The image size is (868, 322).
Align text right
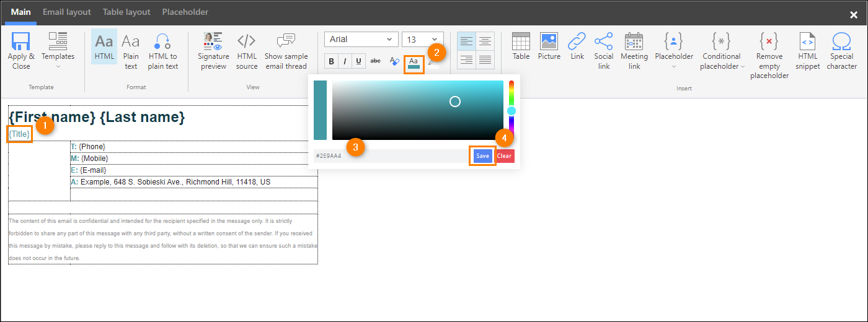tap(466, 59)
